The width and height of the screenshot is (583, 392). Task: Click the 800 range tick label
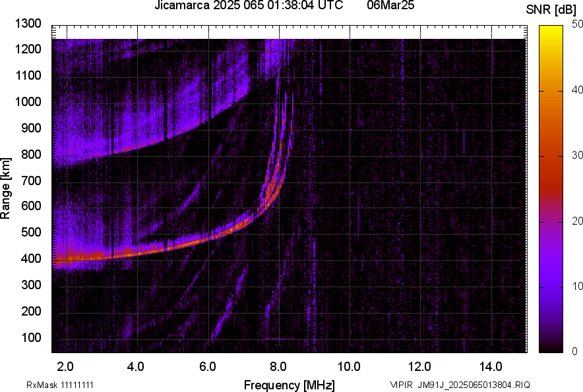pos(31,154)
